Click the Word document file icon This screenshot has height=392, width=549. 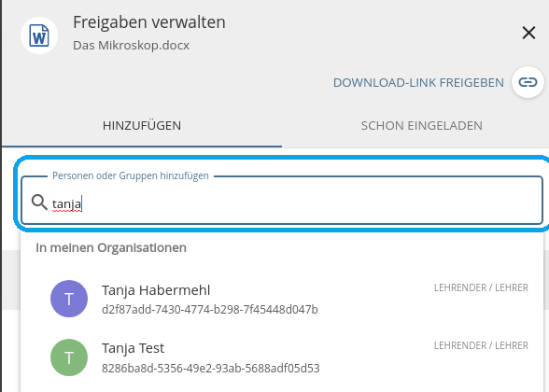tap(39, 35)
